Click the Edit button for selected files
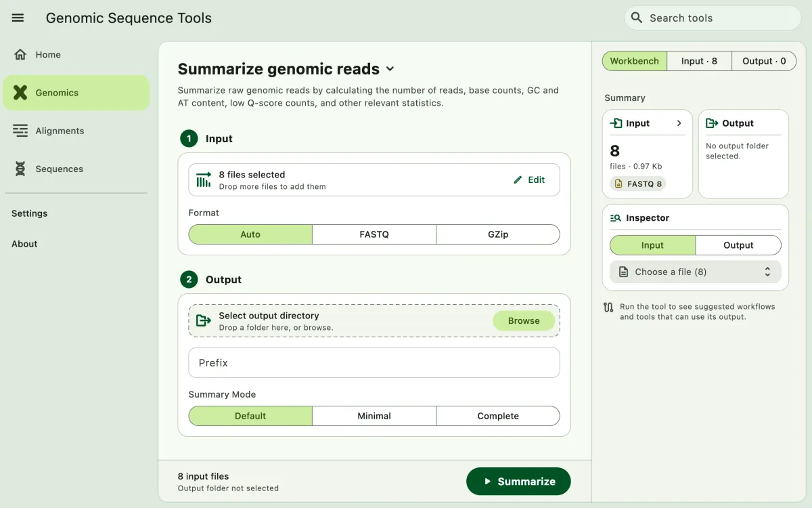Screen dimensions: 812x508 [529, 179]
